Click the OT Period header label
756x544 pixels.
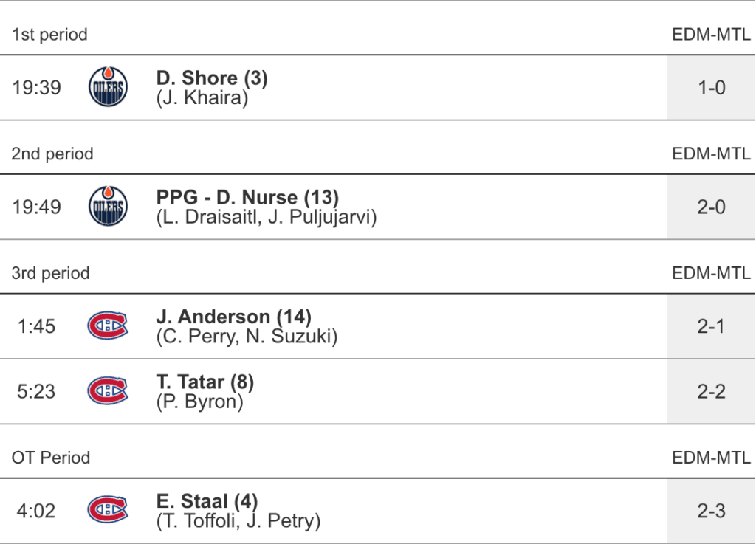(x=51, y=458)
